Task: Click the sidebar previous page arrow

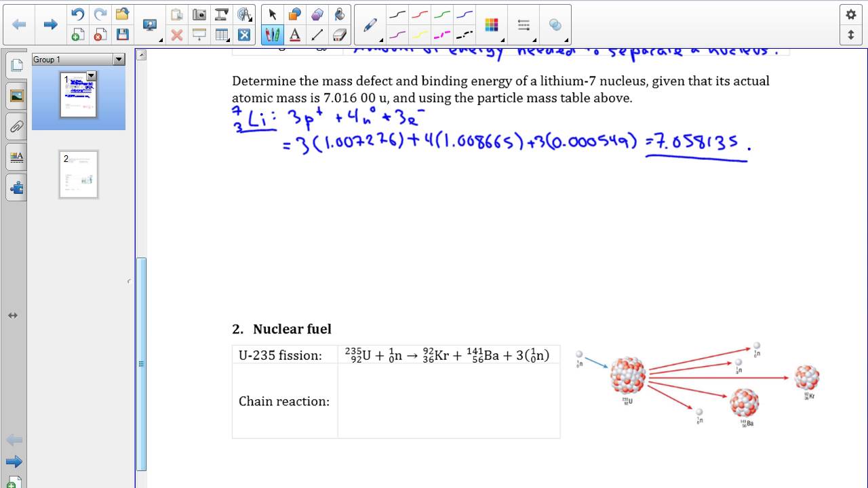Action: [14, 440]
